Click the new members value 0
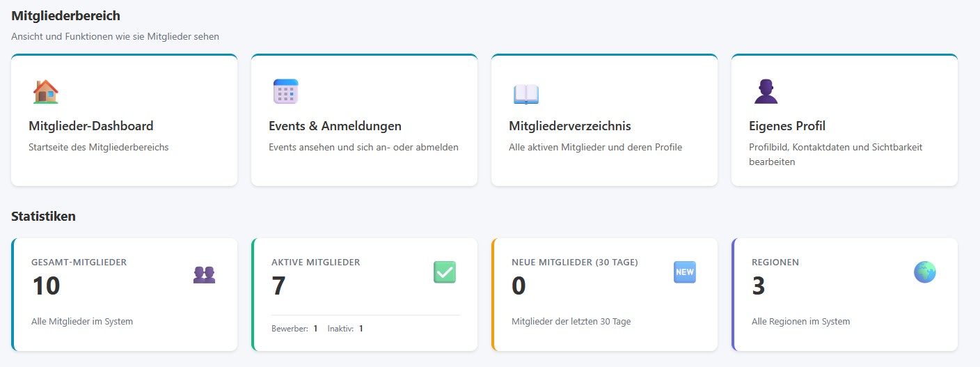This screenshot has width=980, height=367. point(519,286)
